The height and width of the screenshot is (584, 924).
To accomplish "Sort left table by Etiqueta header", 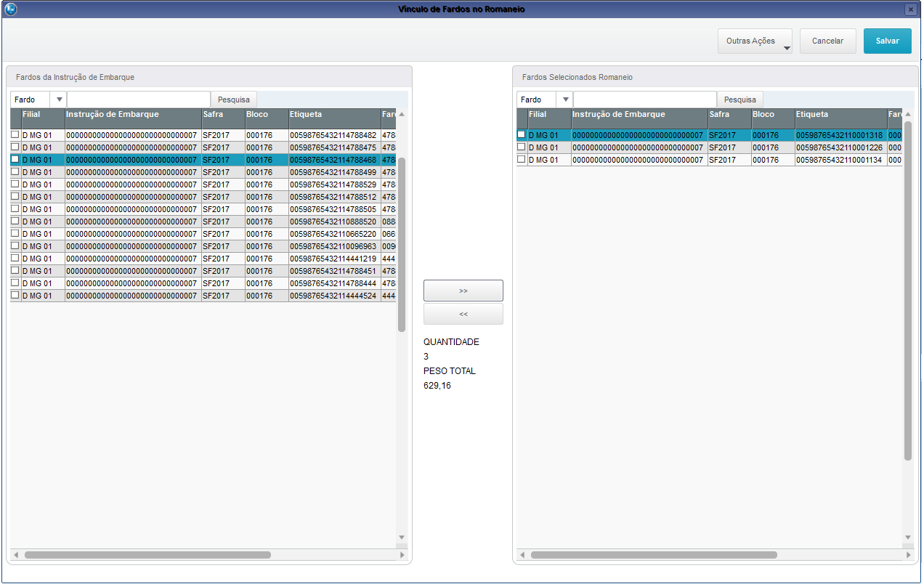I will coord(334,118).
